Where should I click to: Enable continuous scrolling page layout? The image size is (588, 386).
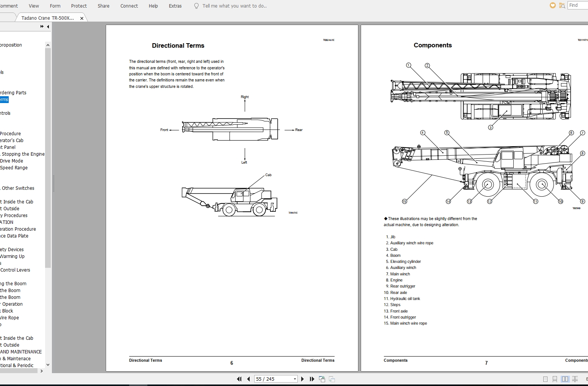(555, 379)
